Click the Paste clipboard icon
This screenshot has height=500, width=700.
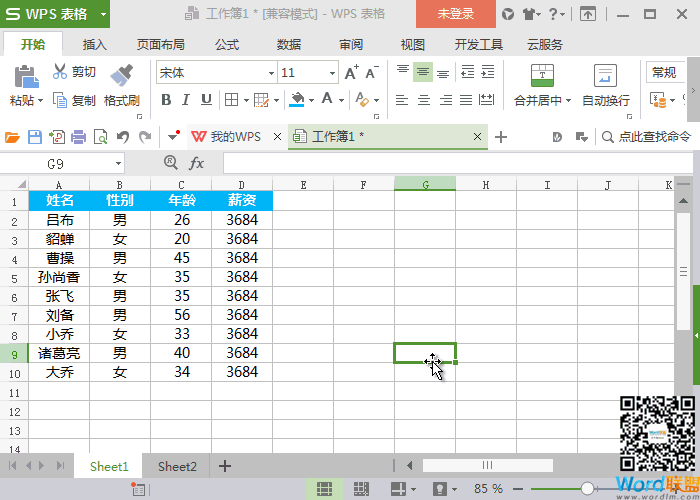(x=26, y=76)
